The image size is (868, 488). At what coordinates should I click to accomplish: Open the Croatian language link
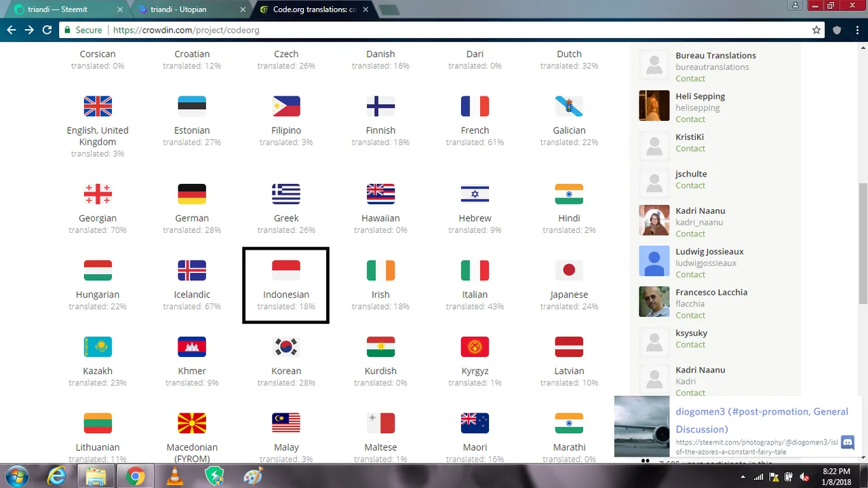192,54
